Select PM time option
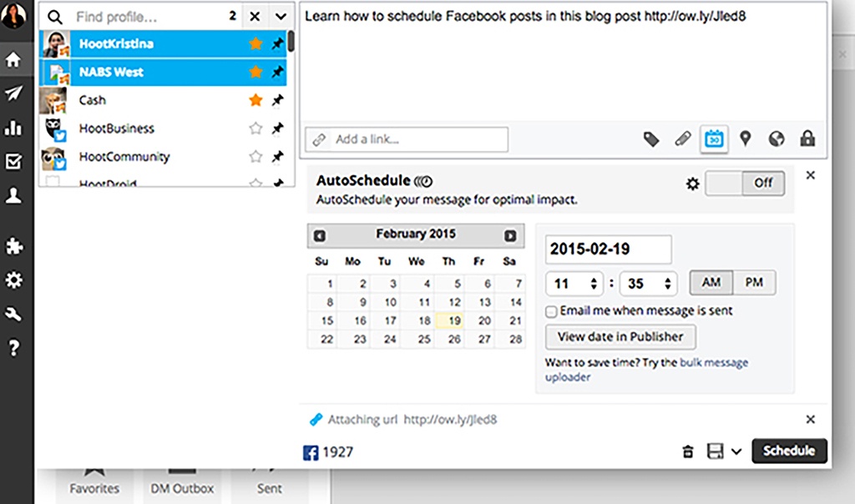Image resolution: width=855 pixels, height=504 pixels. [x=754, y=282]
